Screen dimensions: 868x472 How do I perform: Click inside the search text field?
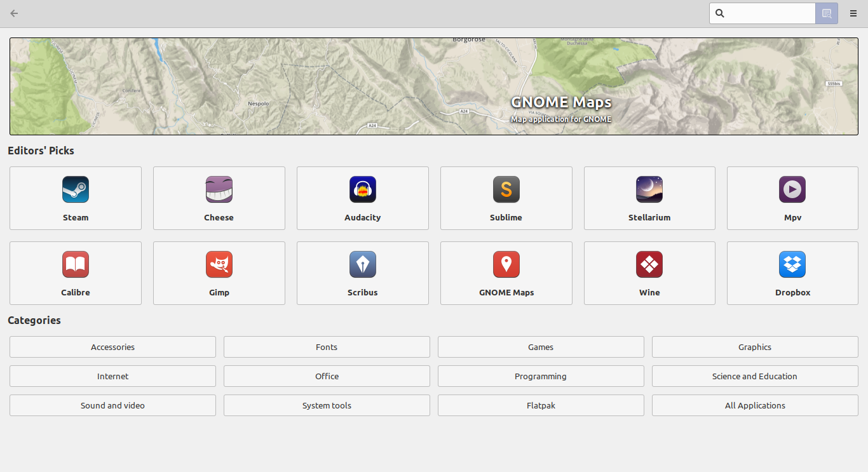763,13
